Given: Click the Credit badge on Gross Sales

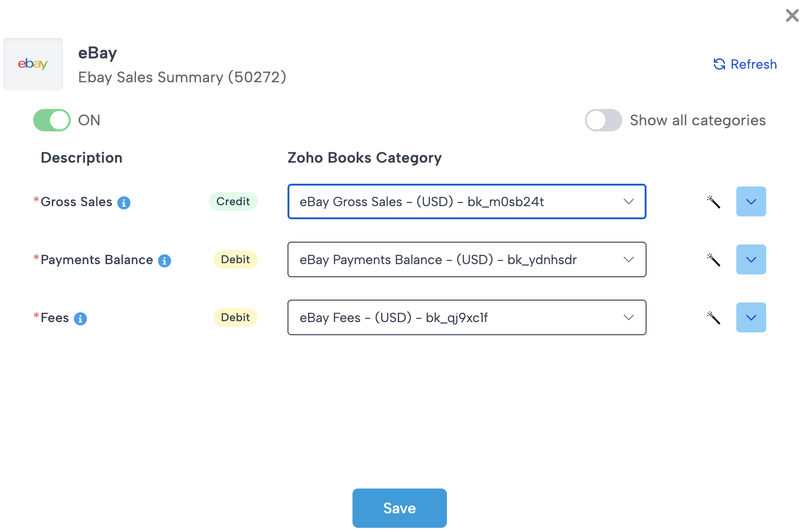Looking at the screenshot, I should [233, 201].
